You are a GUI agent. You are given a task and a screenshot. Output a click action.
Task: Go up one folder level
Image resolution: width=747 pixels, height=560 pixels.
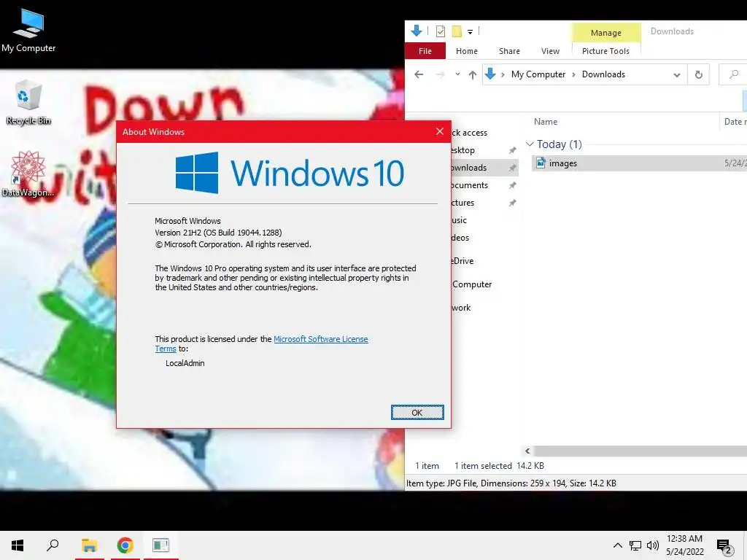click(473, 75)
